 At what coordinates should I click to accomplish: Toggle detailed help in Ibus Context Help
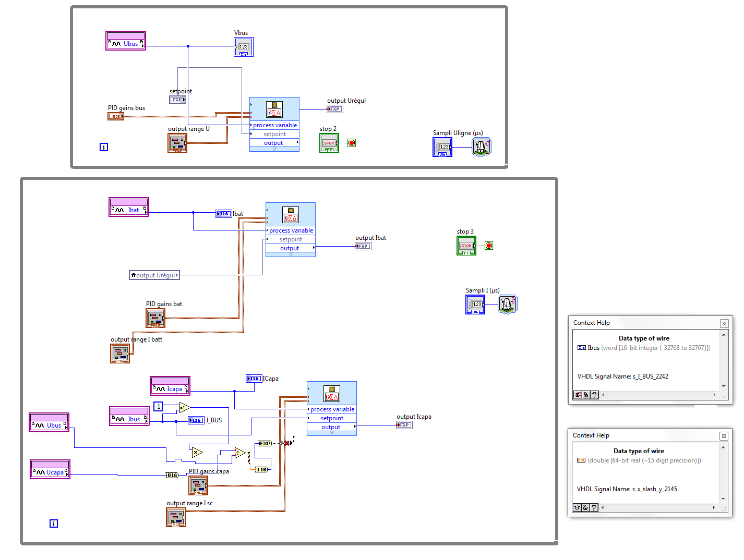(578, 395)
